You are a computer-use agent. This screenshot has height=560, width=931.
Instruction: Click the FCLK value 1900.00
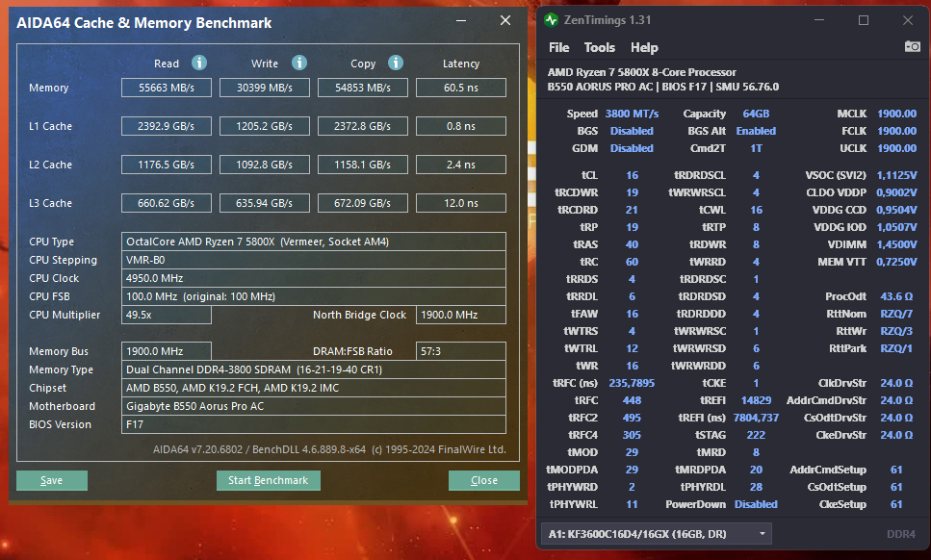(x=896, y=131)
